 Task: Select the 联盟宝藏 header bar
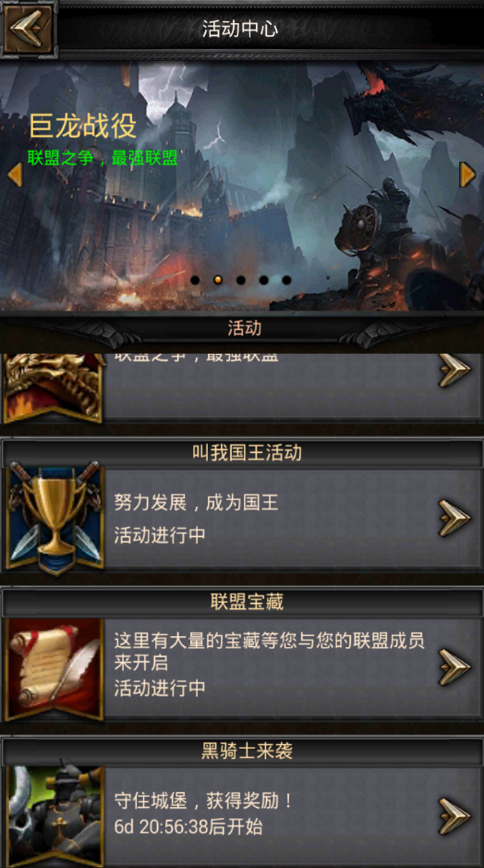click(242, 602)
